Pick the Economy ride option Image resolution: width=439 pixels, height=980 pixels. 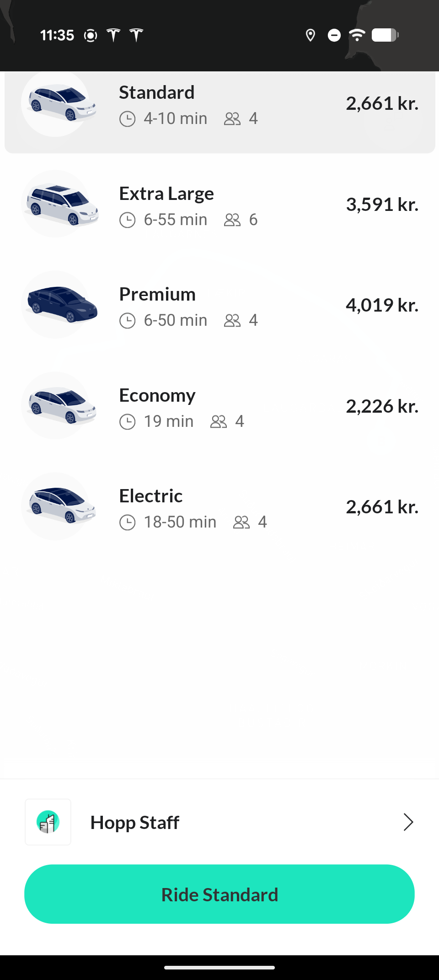click(x=157, y=396)
